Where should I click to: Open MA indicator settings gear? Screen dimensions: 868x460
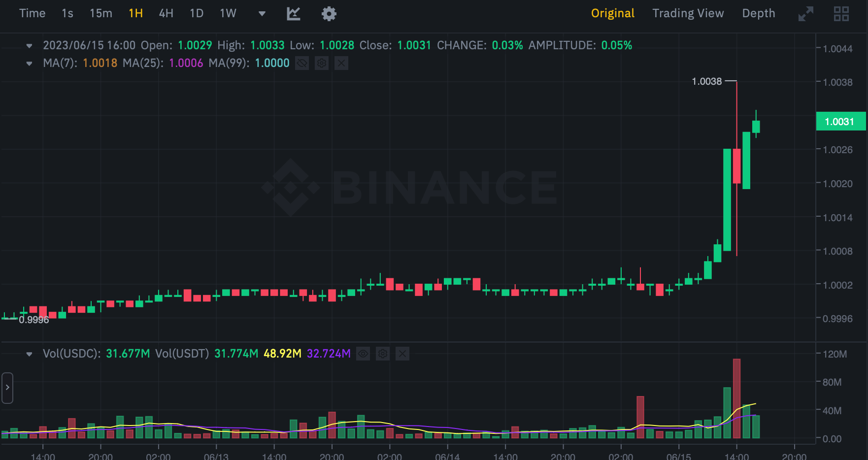point(322,63)
